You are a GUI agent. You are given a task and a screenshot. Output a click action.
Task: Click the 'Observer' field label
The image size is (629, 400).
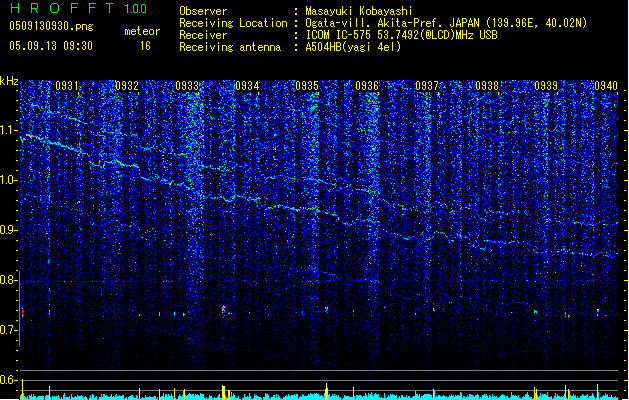coord(203,11)
